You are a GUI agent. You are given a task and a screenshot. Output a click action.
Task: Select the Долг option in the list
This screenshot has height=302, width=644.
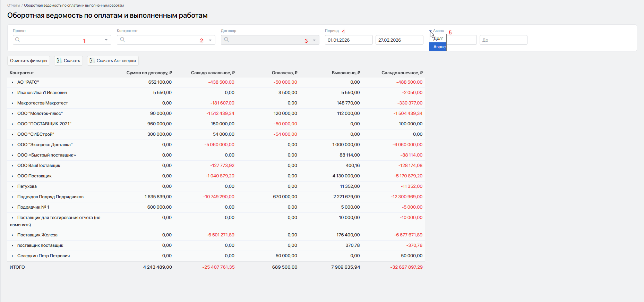438,39
